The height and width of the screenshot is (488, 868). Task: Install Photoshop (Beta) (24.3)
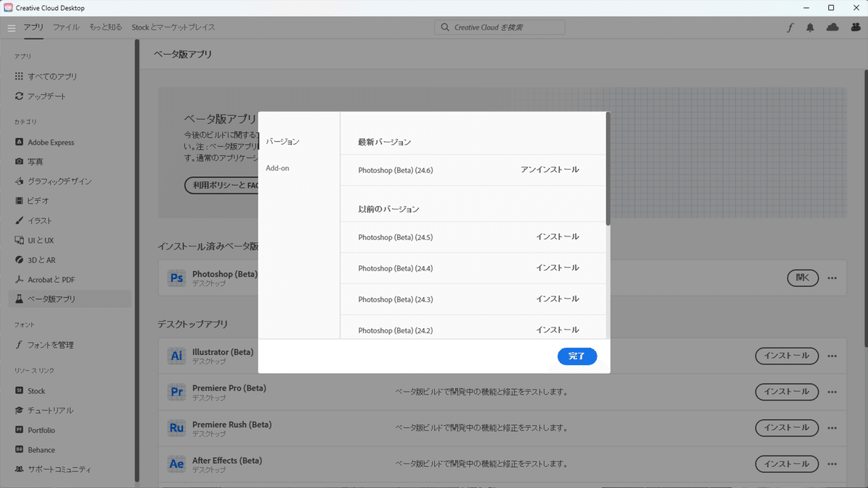pyautogui.click(x=558, y=299)
